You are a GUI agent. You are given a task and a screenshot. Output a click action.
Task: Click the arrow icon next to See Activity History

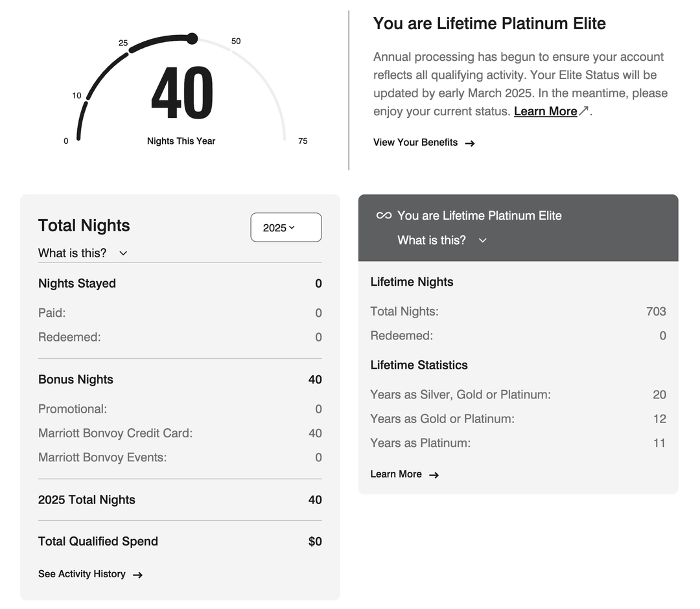(x=138, y=574)
